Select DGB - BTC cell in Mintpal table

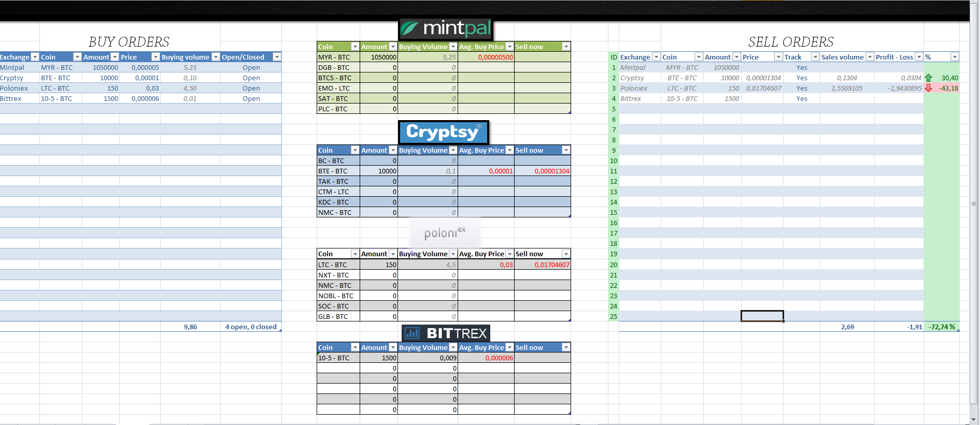tap(338, 67)
